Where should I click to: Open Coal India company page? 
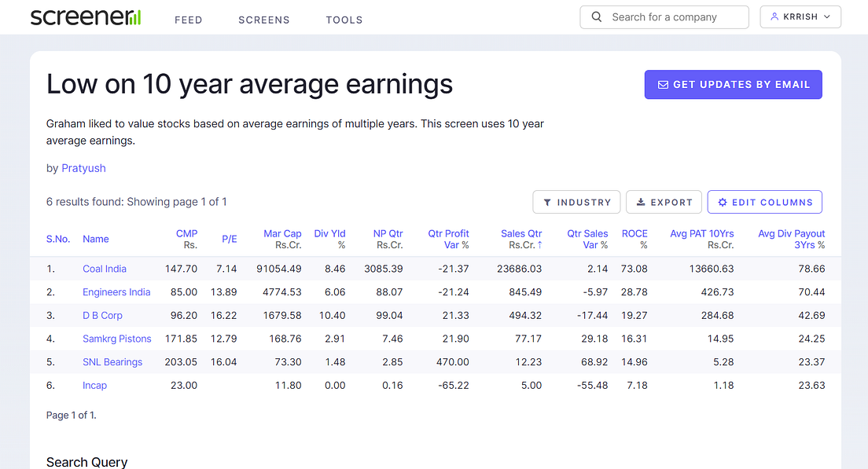(105, 269)
